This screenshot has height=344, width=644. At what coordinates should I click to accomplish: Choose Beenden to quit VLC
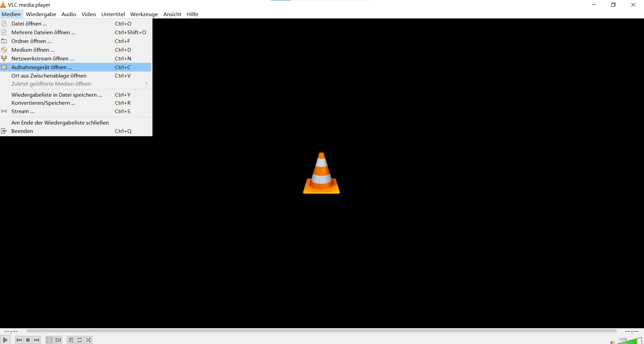click(x=76, y=131)
